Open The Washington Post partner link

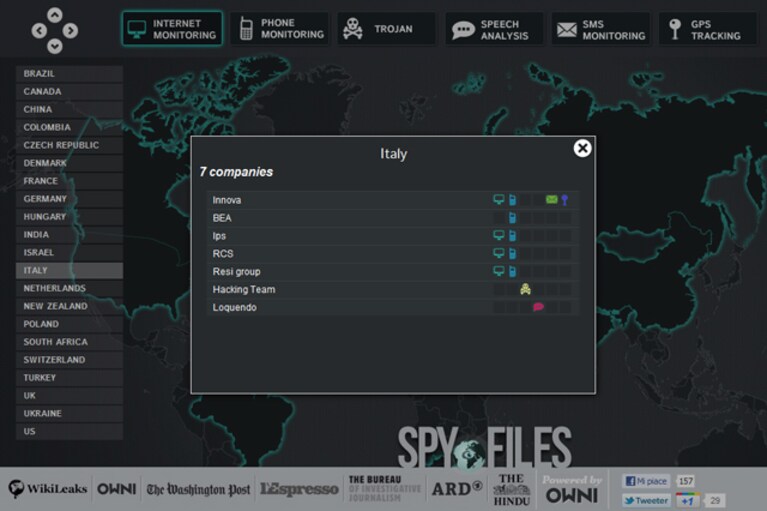pos(198,489)
